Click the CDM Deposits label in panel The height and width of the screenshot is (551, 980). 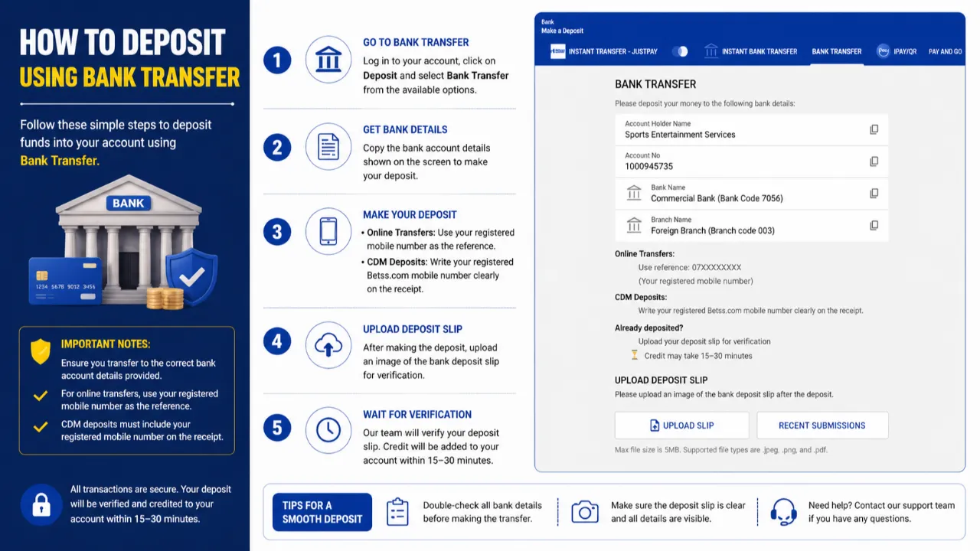click(x=641, y=297)
